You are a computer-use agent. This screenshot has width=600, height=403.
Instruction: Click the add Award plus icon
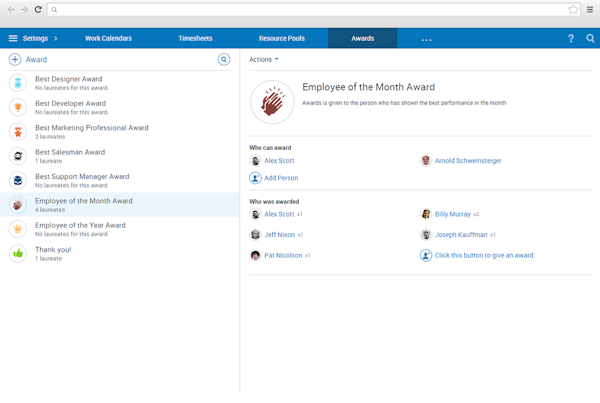(x=15, y=60)
